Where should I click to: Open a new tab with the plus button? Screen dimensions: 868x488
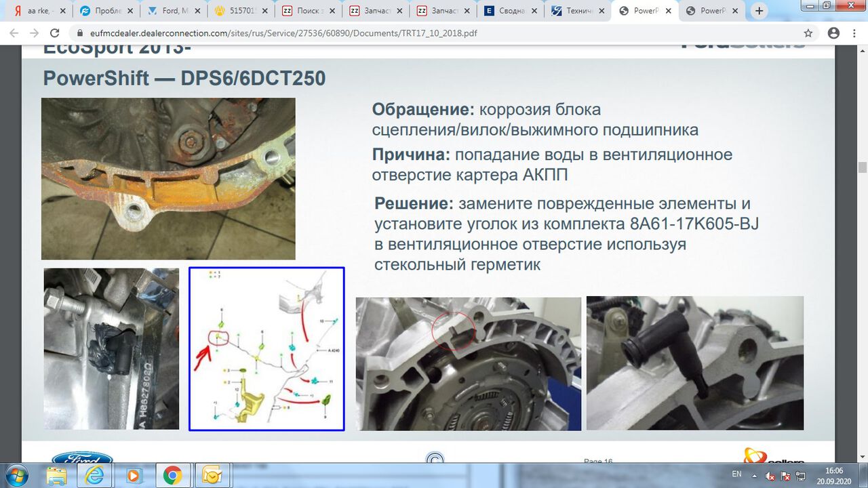tap(759, 11)
